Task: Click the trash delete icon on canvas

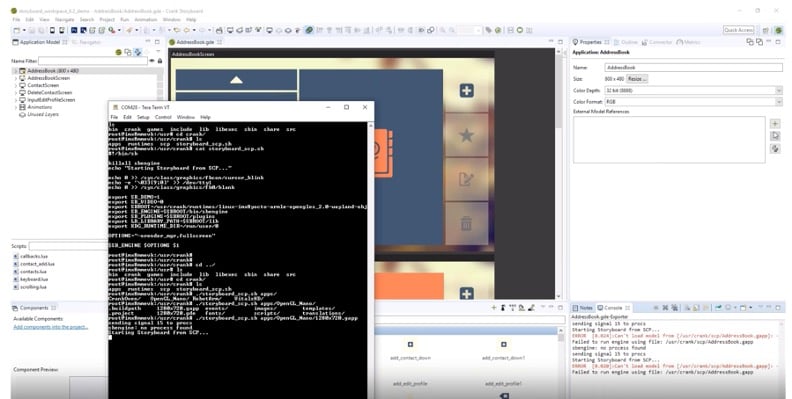Action: coord(466,223)
